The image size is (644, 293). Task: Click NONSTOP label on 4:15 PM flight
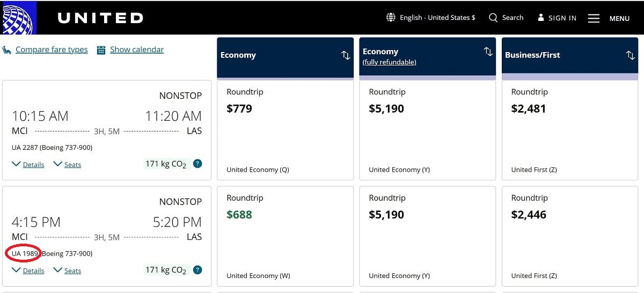pyautogui.click(x=181, y=202)
